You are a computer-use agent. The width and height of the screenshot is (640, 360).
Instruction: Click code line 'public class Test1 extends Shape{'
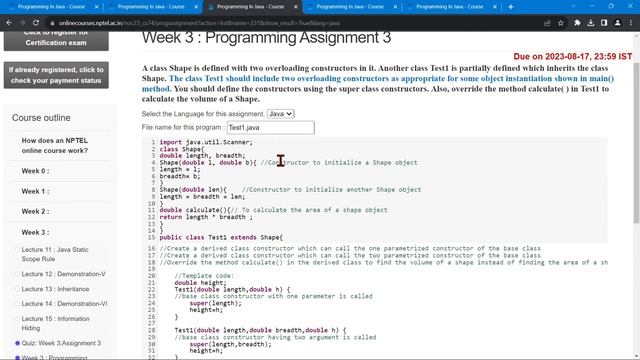[221, 237]
